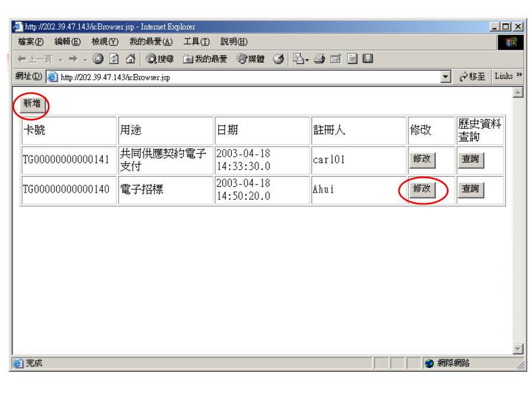This screenshot has height=399, width=532.
Task: Open the 我的最愛(A) menu
Action: pyautogui.click(x=151, y=42)
